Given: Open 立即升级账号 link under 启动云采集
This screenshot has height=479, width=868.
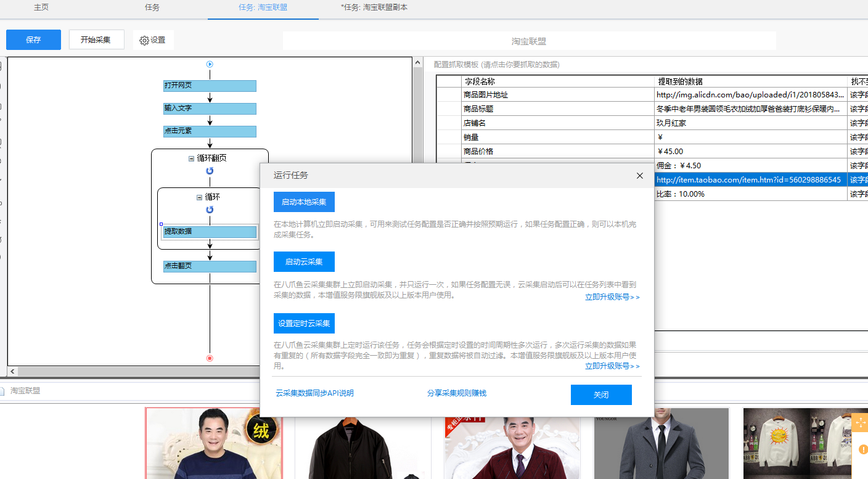Looking at the screenshot, I should point(612,297).
